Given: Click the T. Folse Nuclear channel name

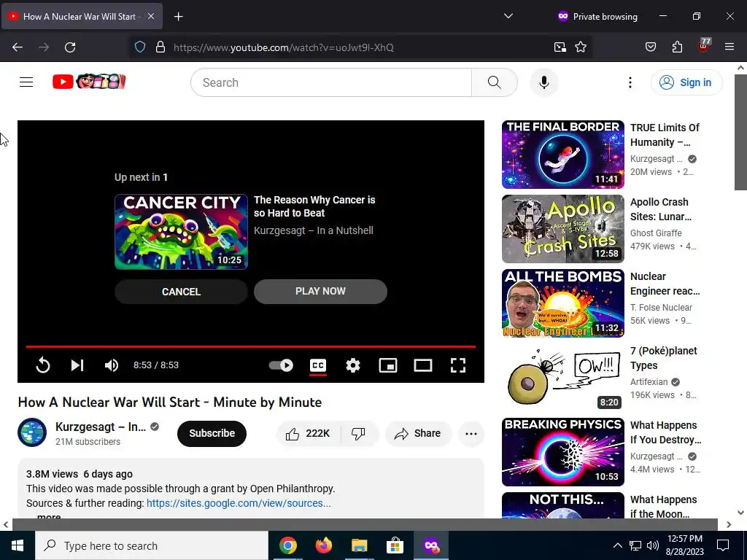Looking at the screenshot, I should [x=661, y=308].
